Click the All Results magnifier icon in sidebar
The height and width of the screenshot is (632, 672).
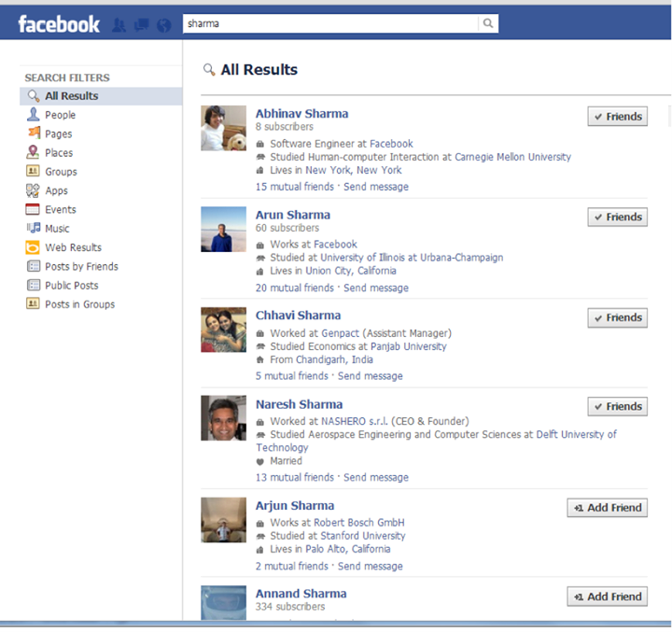click(x=33, y=95)
